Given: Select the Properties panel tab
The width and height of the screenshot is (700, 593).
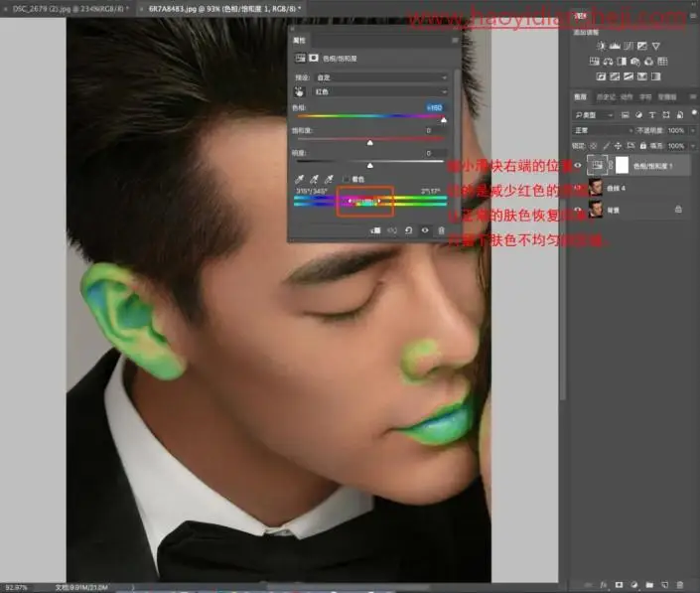Looking at the screenshot, I should point(299,40).
